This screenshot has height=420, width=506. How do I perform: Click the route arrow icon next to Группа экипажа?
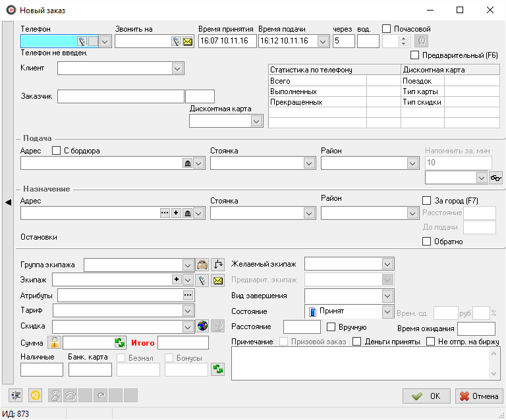click(218, 265)
